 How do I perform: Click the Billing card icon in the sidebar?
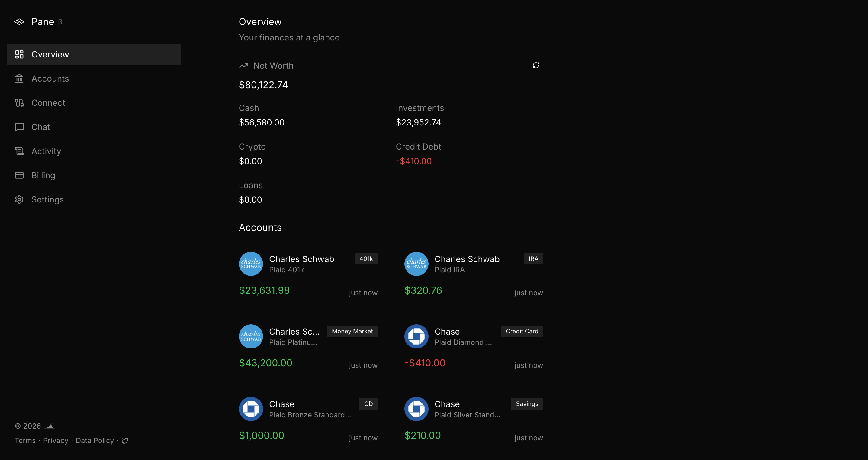click(x=19, y=175)
